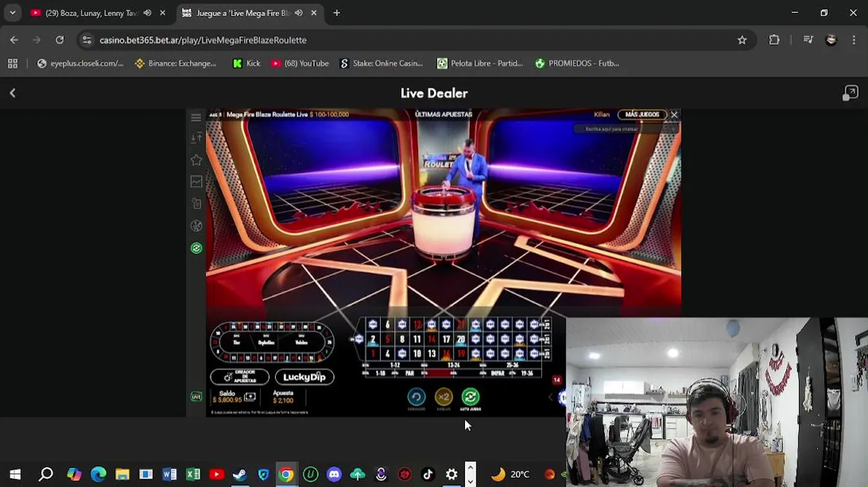Open Kick bookmark
Image resolution: width=868 pixels, height=487 pixels.
(x=247, y=63)
